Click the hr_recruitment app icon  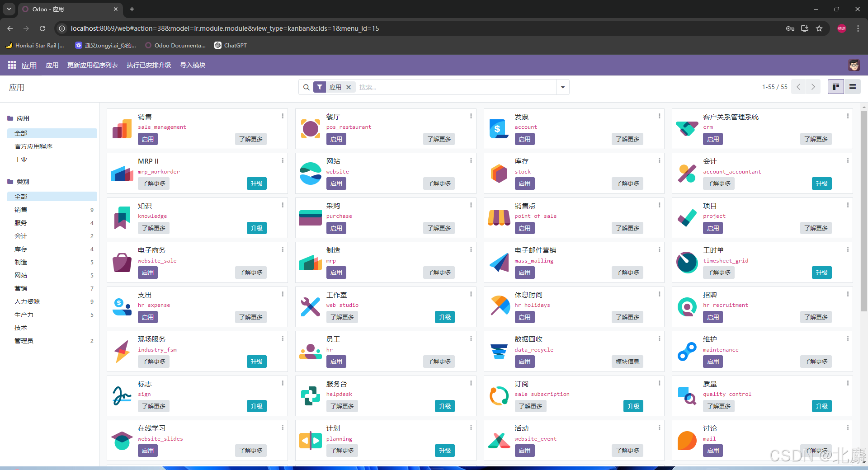click(687, 307)
